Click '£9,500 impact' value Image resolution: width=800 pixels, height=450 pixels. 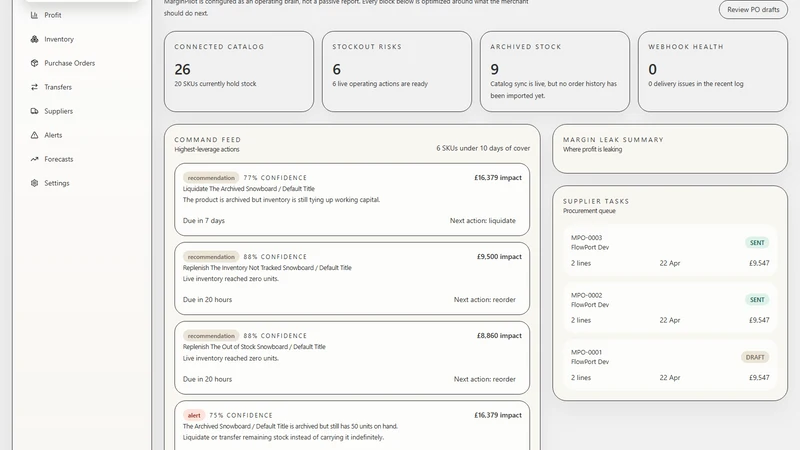(x=499, y=257)
